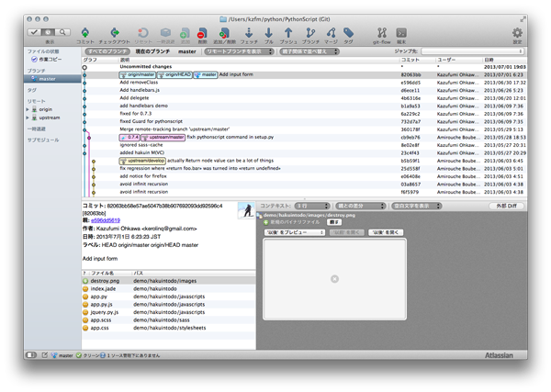Click the External Diff (外部 Diff) button
551x392 pixels.
pos(506,206)
